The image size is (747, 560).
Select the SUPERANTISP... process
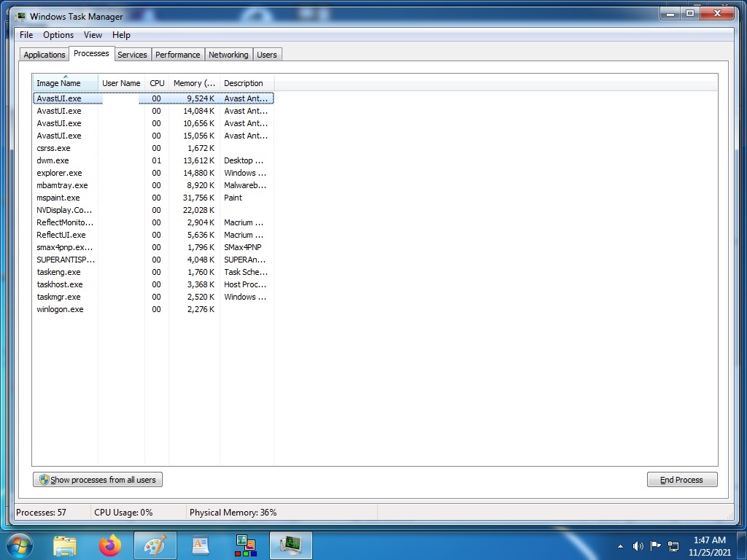tap(153, 260)
